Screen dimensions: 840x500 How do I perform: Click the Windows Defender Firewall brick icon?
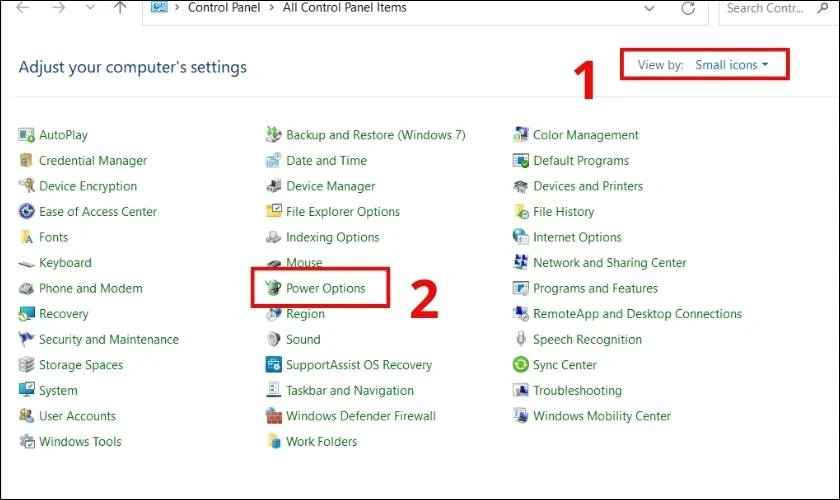point(274,416)
